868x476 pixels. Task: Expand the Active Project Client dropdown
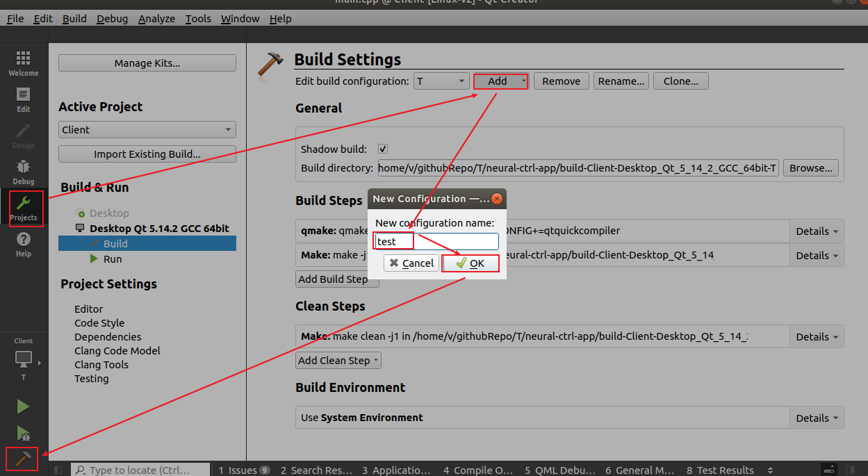[147, 130]
